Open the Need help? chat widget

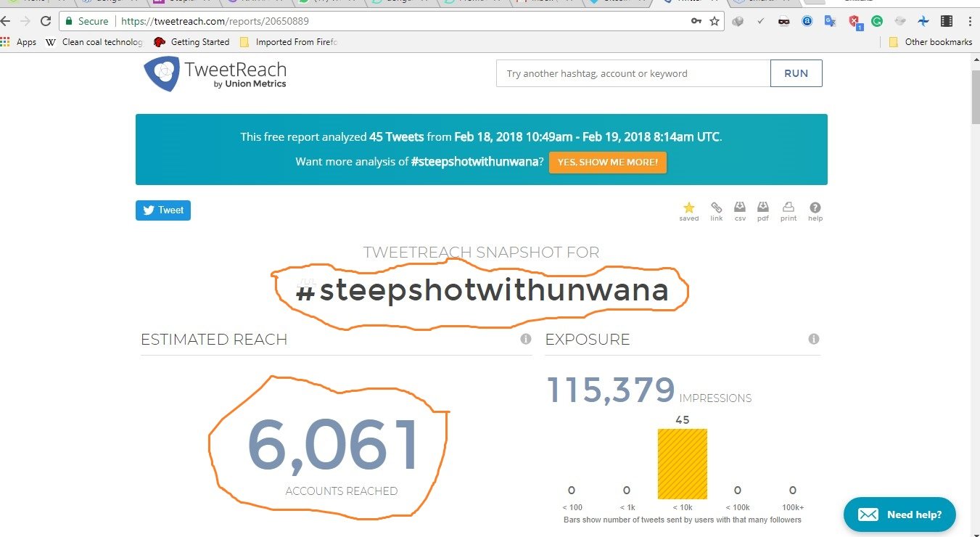click(x=899, y=515)
